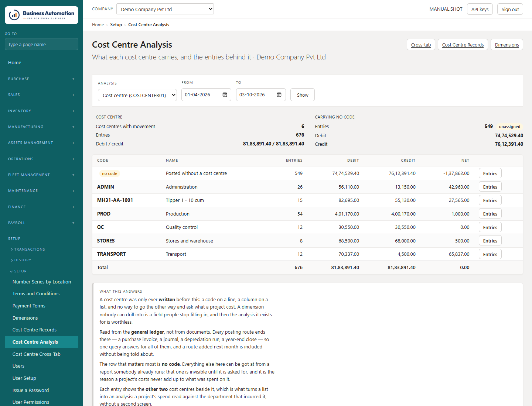Focus the Go To page search field
This screenshot has height=406, width=532.
click(41, 44)
